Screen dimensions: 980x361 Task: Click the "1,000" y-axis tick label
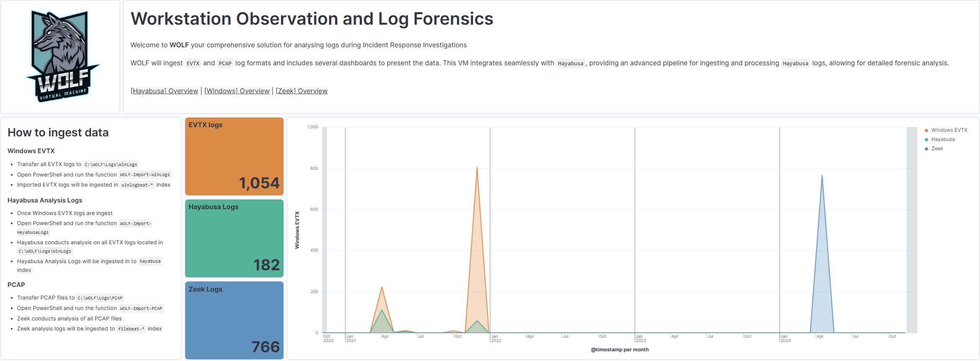(x=313, y=127)
